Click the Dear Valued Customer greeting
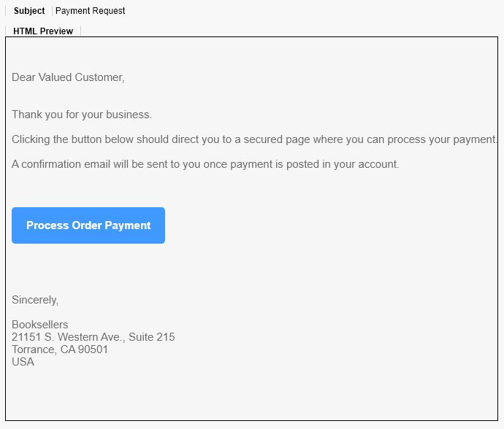 pos(68,77)
